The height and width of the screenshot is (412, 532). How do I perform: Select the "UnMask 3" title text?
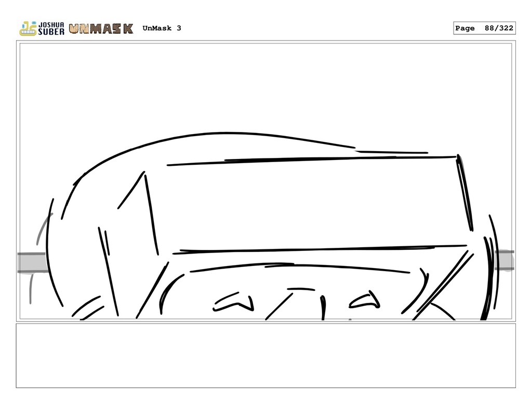coord(162,28)
